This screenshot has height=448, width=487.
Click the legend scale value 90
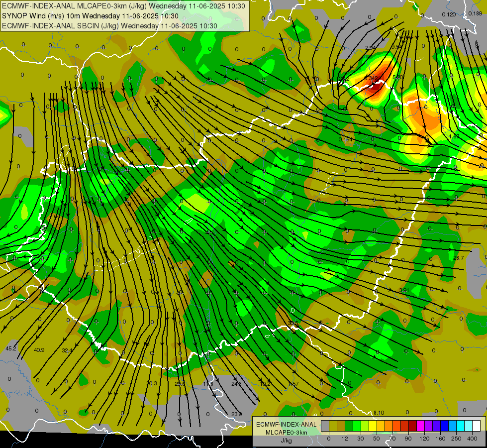[x=408, y=439]
